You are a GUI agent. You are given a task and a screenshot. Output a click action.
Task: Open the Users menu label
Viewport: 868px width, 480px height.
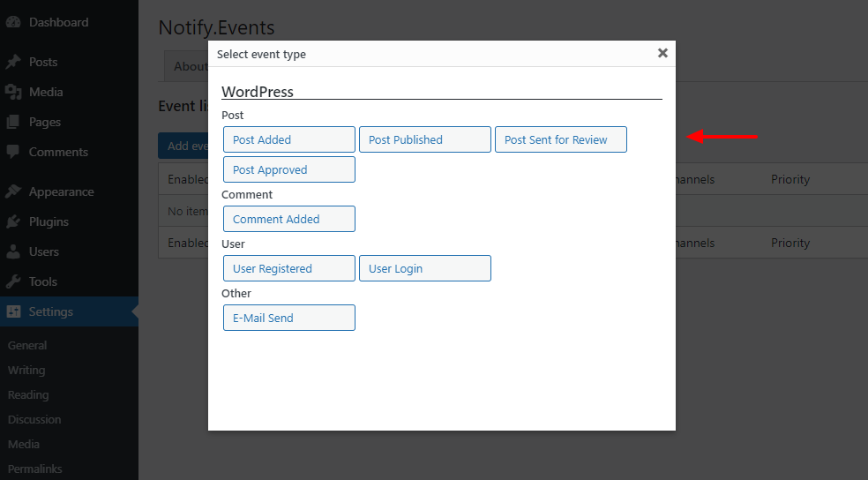44,251
